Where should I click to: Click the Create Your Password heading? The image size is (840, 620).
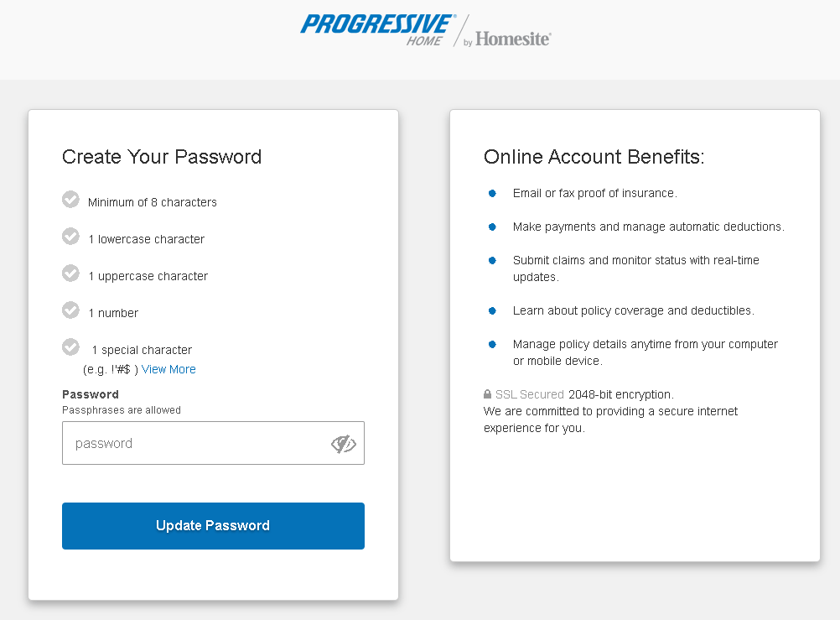coord(162,157)
